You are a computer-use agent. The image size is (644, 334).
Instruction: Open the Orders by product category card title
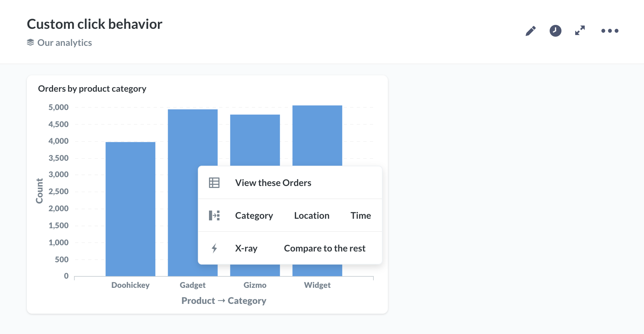pos(92,89)
